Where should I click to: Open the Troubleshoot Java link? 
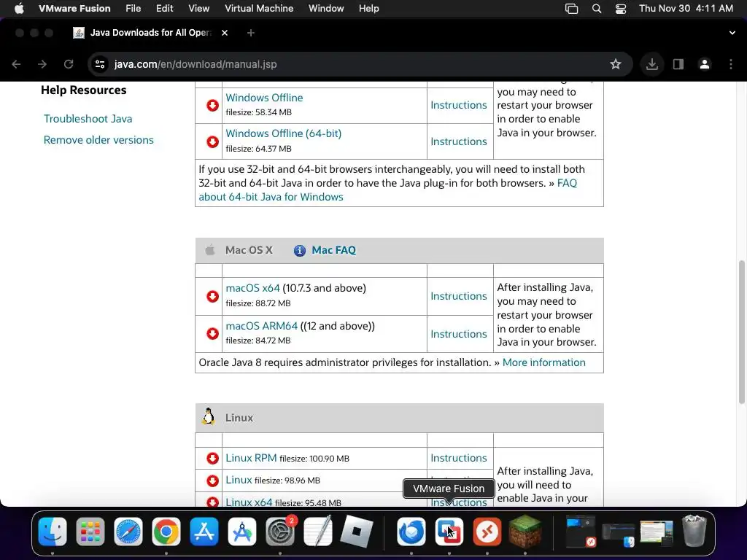coord(88,119)
